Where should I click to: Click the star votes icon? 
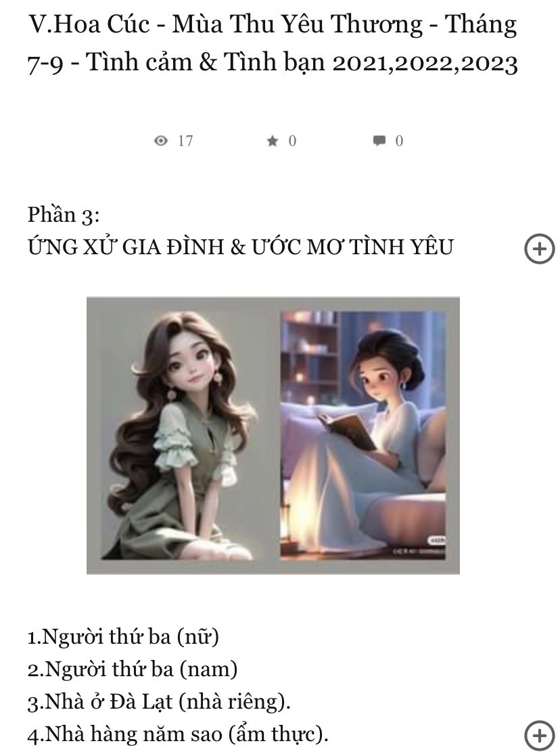pyautogui.click(x=273, y=140)
